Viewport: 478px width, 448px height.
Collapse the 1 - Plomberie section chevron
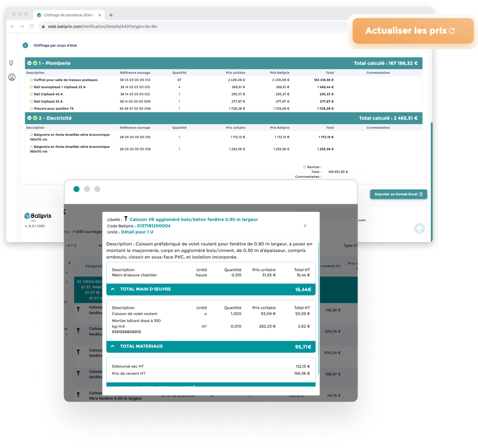(29, 63)
